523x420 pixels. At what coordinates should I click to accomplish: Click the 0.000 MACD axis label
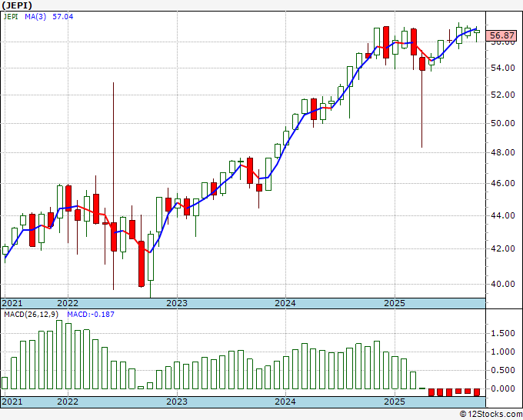[x=503, y=388]
